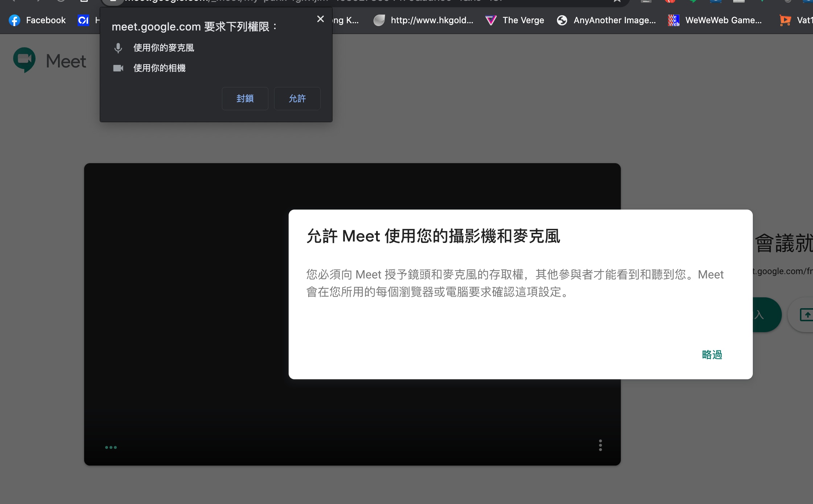This screenshot has height=504, width=813.
Task: Open the three-dot more options menu in the video preview
Action: (600, 445)
